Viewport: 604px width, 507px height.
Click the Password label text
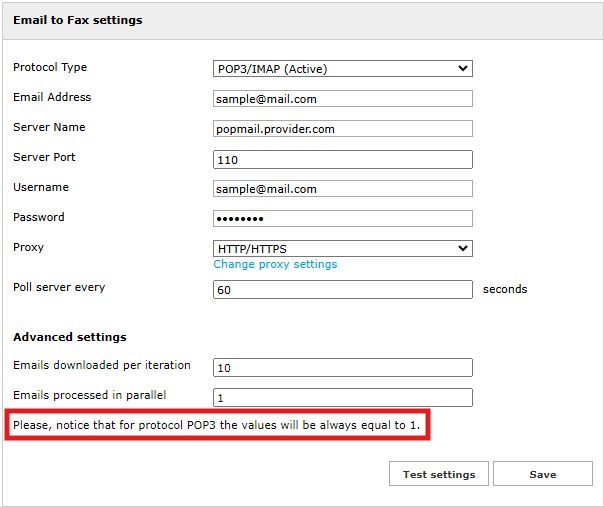click(x=38, y=217)
